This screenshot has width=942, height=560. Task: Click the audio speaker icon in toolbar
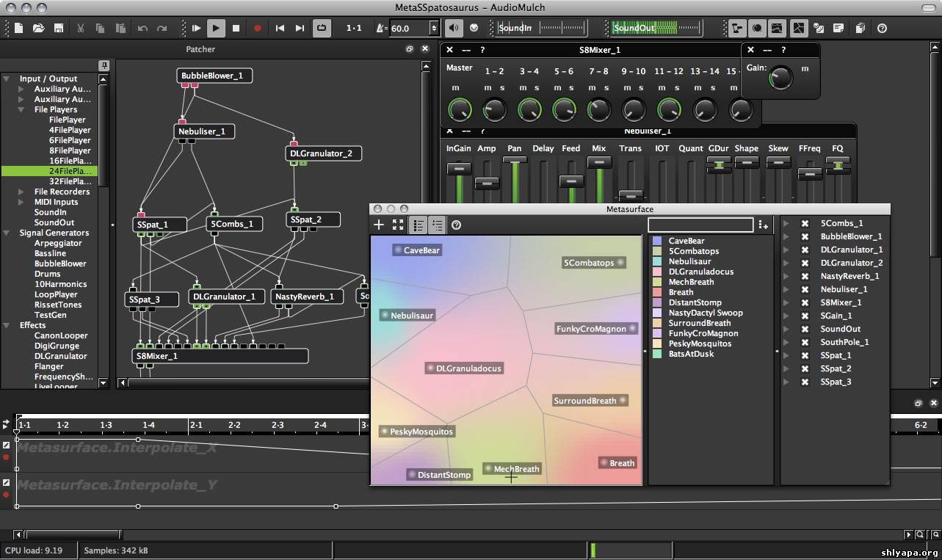coord(454,29)
